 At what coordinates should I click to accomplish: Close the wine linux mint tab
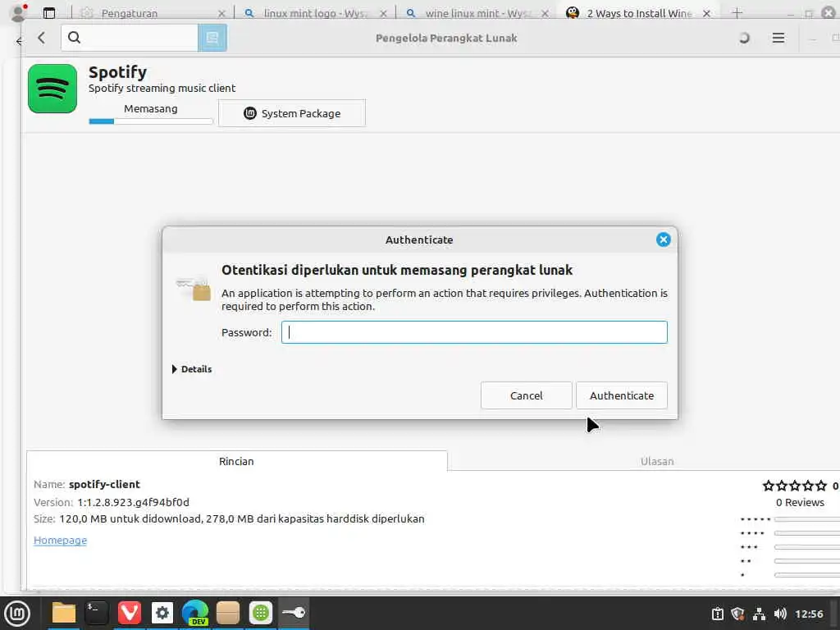[545, 13]
